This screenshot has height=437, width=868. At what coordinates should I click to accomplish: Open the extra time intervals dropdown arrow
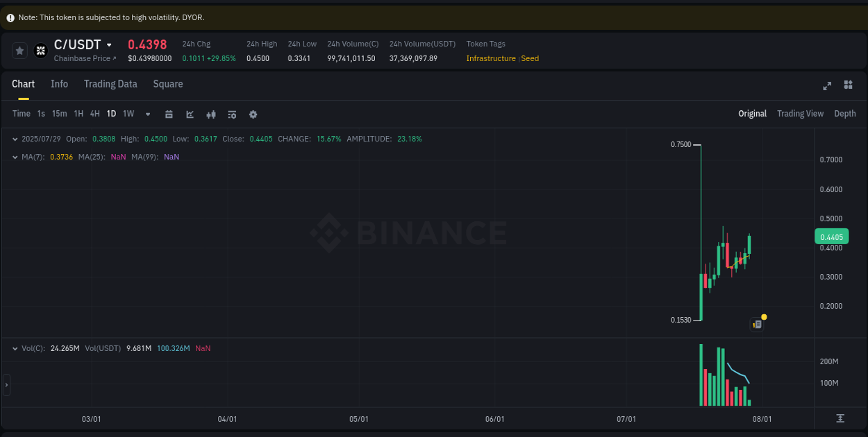tap(147, 114)
